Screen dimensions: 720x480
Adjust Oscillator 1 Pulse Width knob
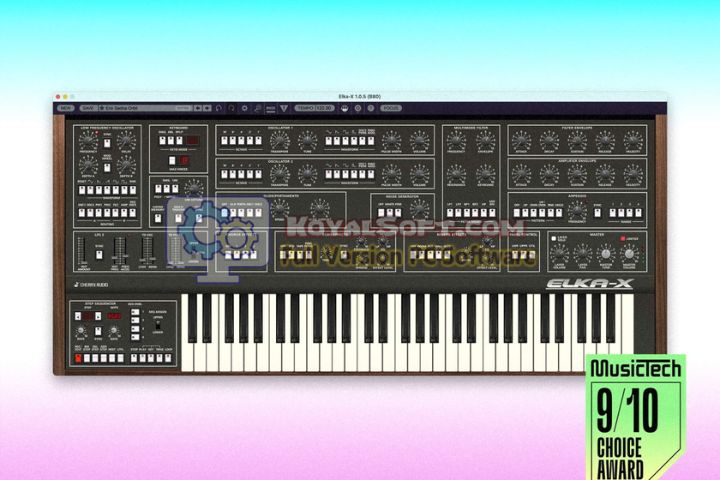pyautogui.click(x=391, y=140)
